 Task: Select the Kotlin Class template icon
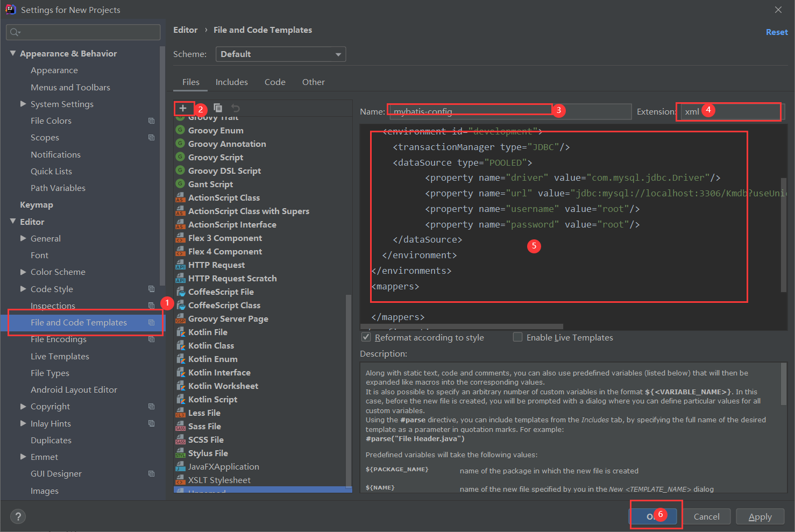coord(180,345)
